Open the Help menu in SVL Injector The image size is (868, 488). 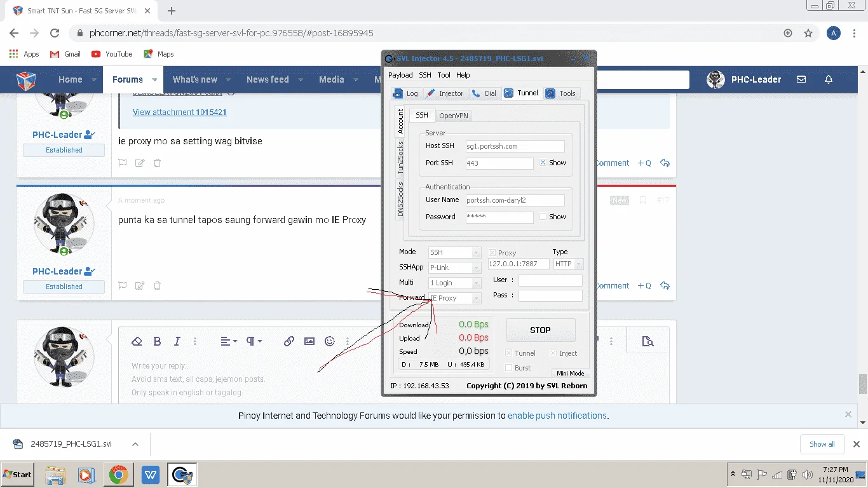click(463, 75)
